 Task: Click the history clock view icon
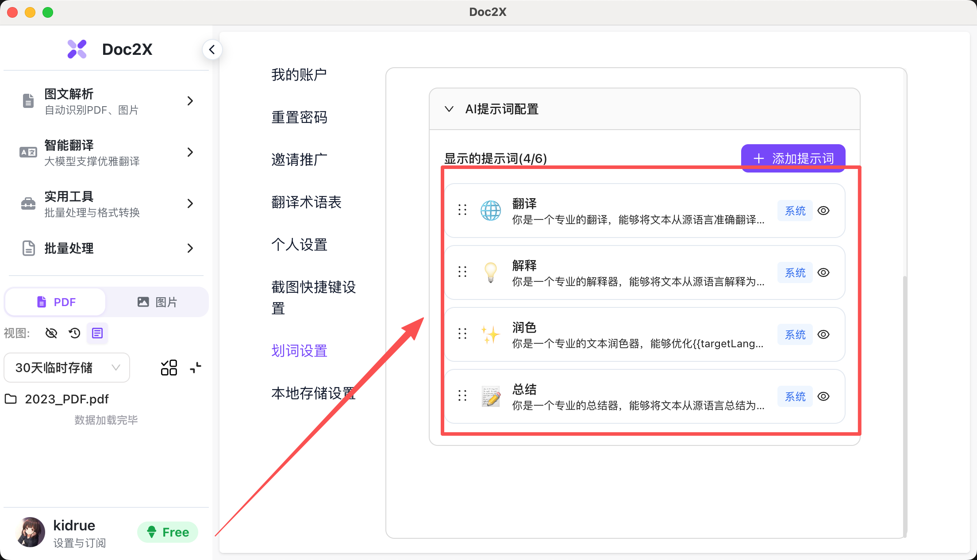coord(74,333)
